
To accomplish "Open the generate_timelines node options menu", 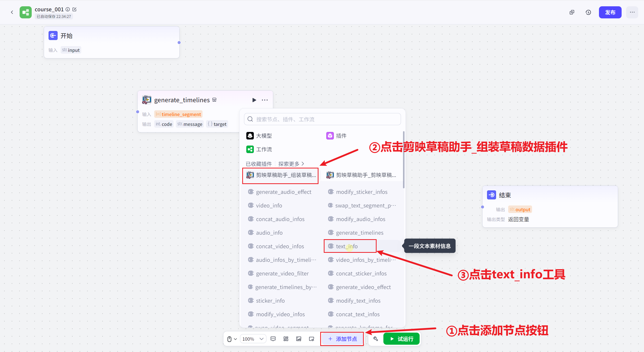I will coord(265,100).
